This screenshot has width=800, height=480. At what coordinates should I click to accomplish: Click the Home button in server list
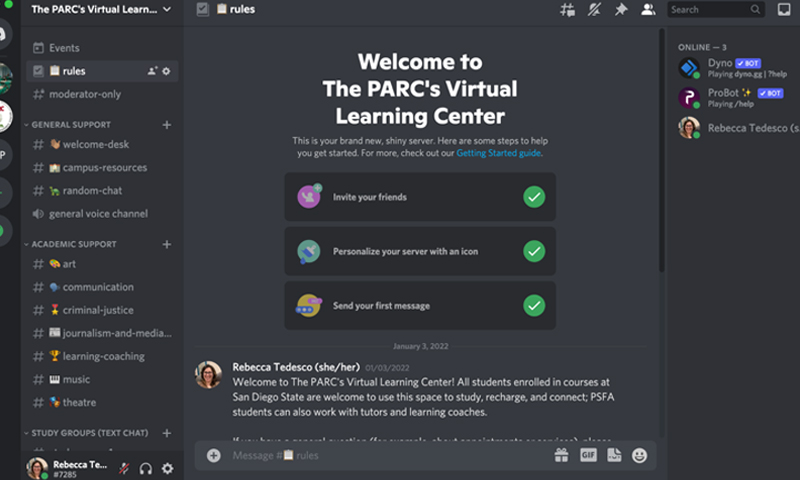[2, 34]
